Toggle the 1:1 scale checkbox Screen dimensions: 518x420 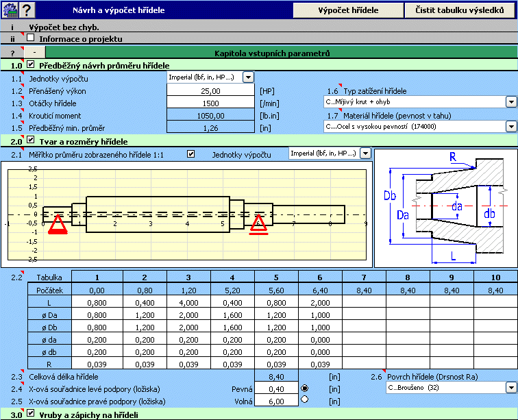pos(190,154)
